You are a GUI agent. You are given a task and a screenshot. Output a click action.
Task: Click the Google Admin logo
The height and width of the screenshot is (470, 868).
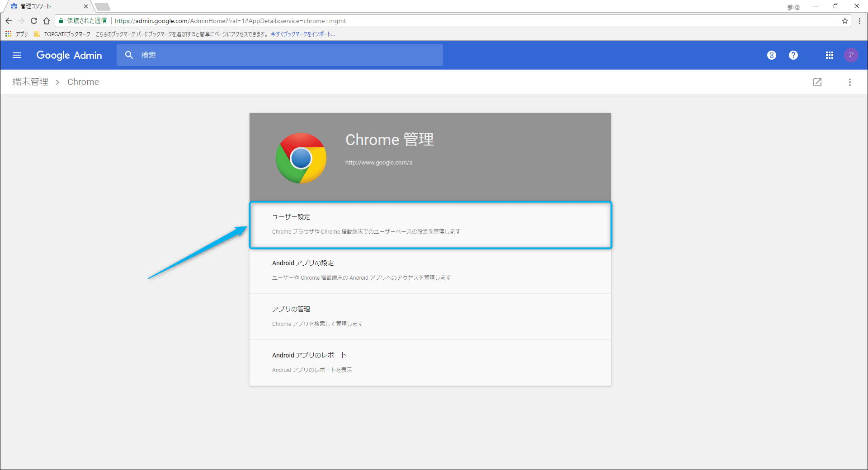tap(69, 55)
